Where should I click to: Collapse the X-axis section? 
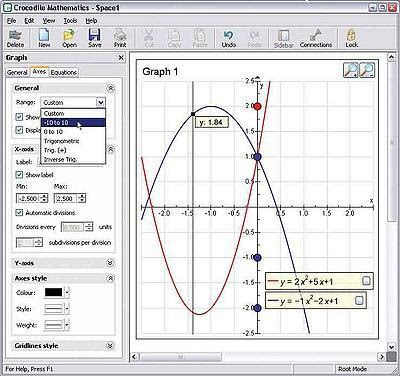pyautogui.click(x=111, y=149)
